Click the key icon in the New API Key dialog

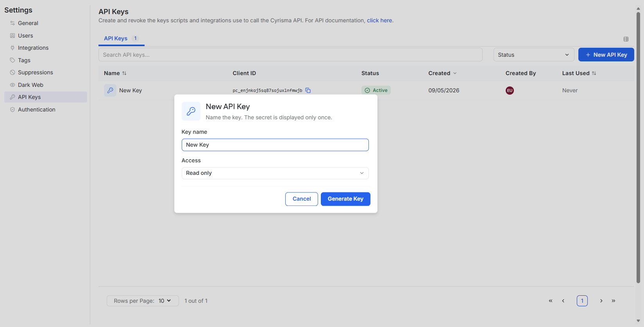coord(191,111)
